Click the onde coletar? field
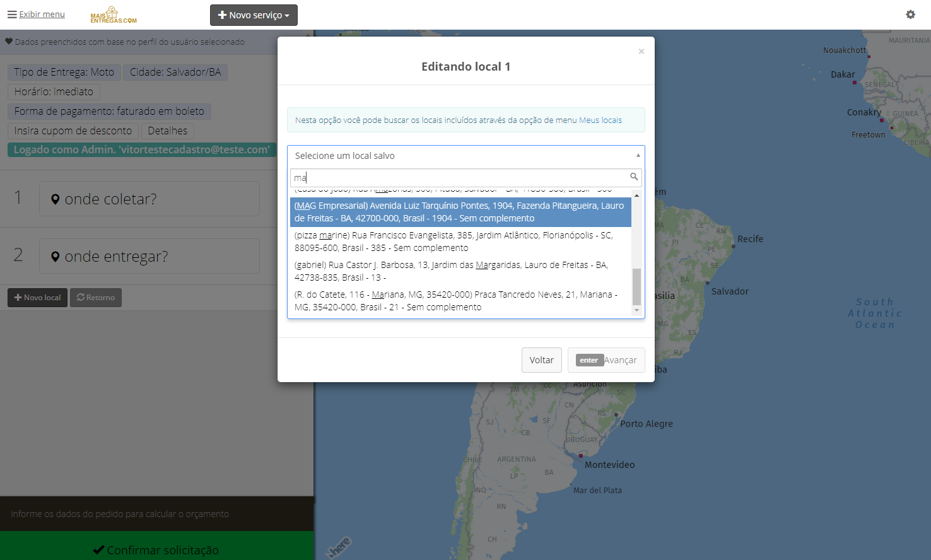Image resolution: width=931 pixels, height=560 pixels. tap(149, 199)
